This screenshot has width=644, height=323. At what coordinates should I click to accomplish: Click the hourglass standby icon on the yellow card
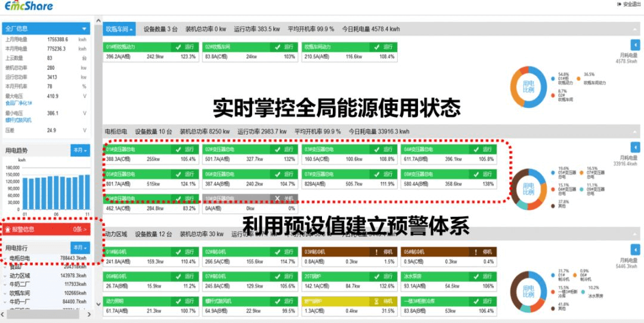pyautogui.click(x=377, y=301)
